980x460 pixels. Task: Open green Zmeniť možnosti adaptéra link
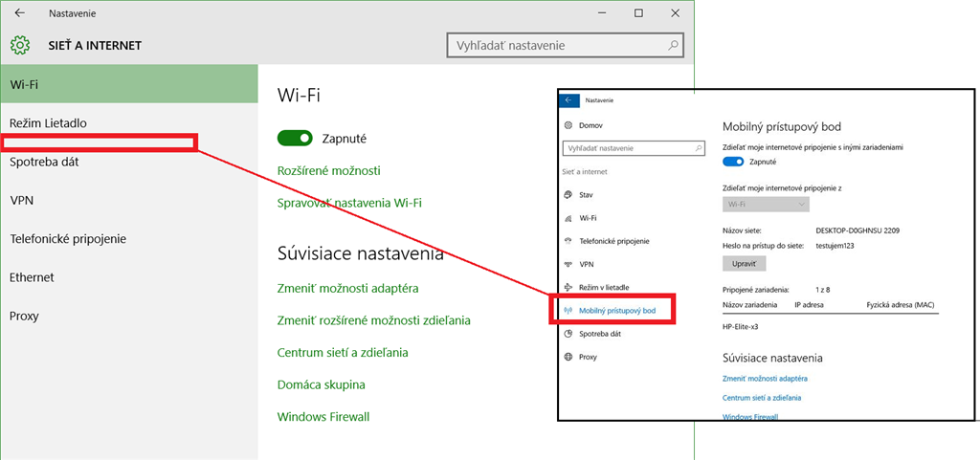[348, 289]
